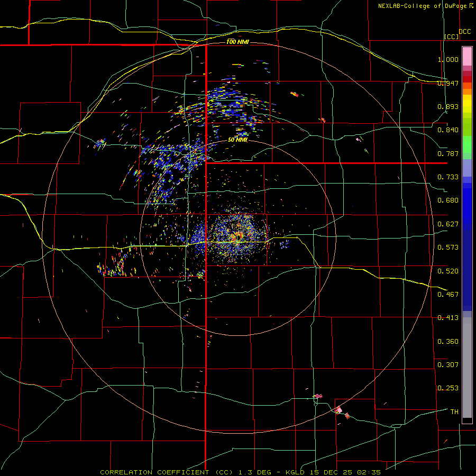Select the 0.680 color scale value
Screen dimensions: 476x476
[448, 200]
